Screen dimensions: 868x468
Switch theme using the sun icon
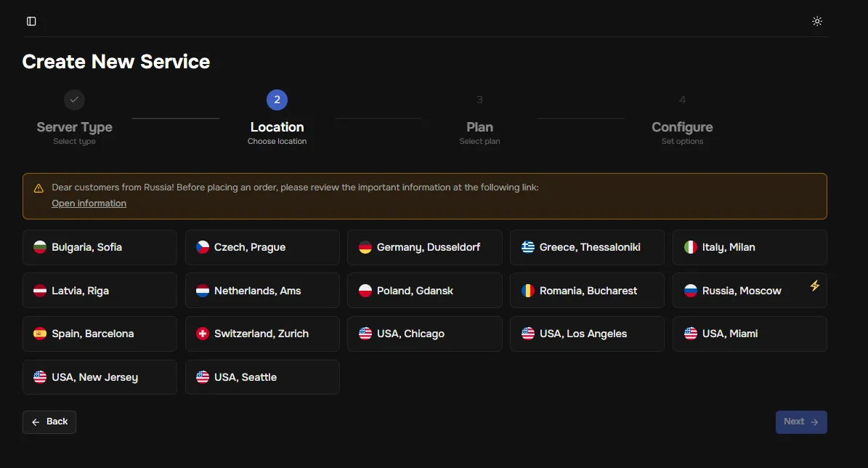(x=817, y=21)
